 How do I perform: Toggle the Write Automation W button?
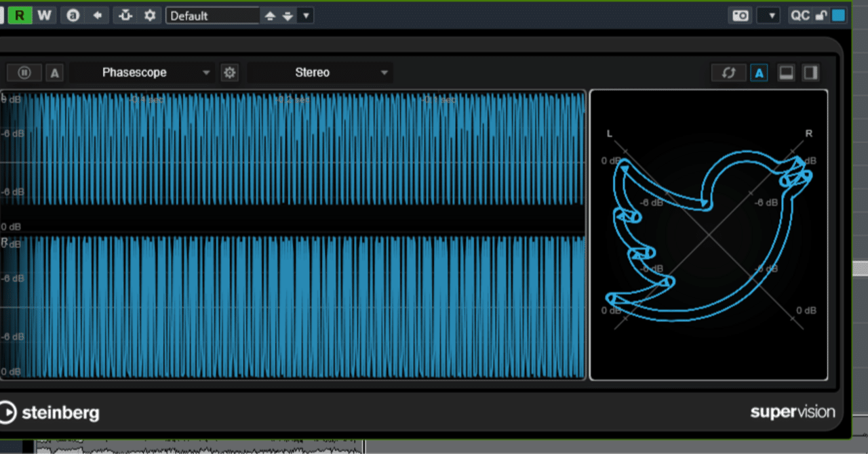tap(44, 15)
